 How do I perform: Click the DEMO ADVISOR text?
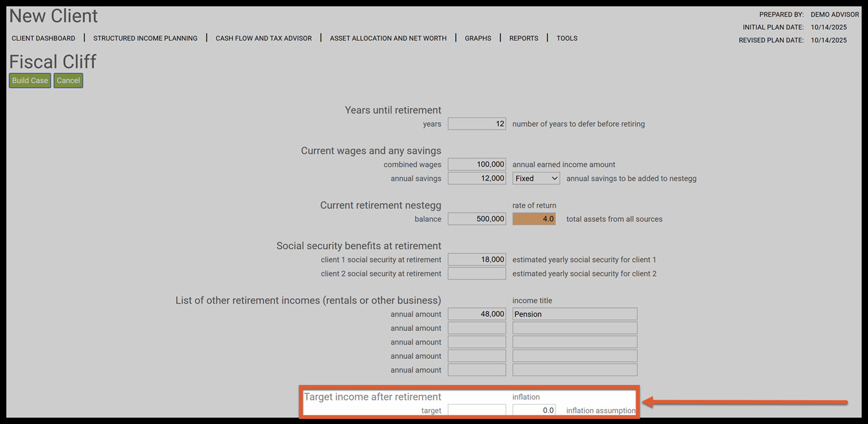point(835,14)
